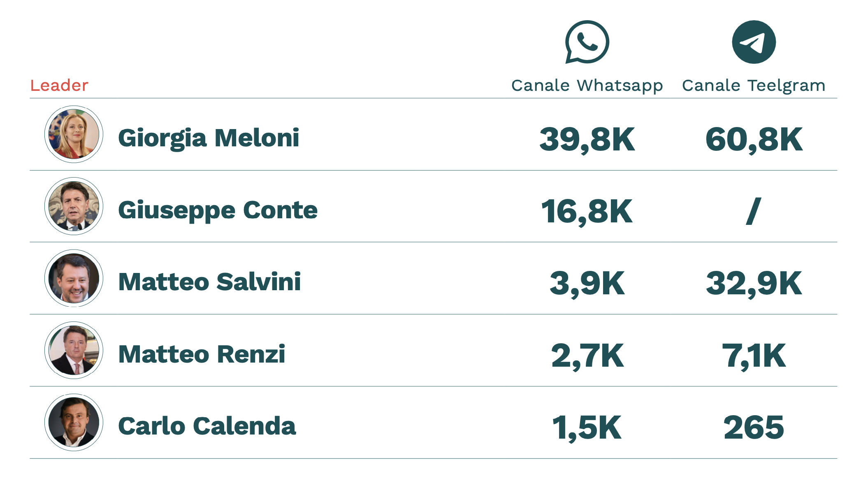This screenshot has width=868, height=490.
Task: Click the slash in Conte's Telegram cell
Action: click(753, 211)
